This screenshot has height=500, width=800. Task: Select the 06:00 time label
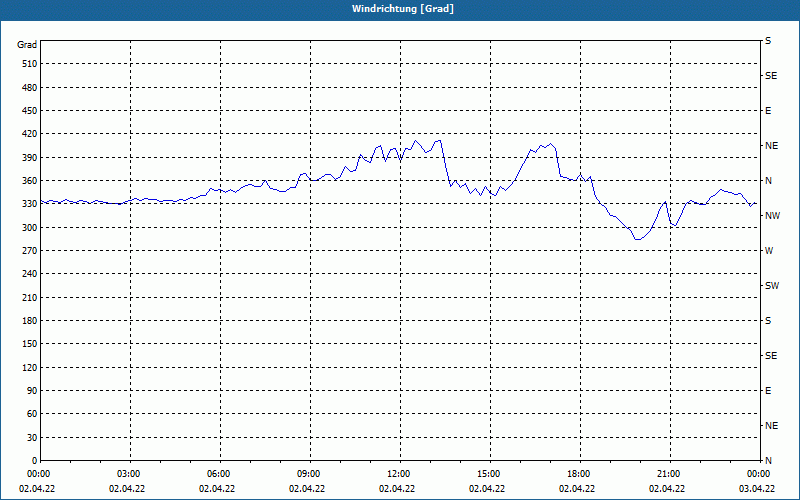(220, 474)
